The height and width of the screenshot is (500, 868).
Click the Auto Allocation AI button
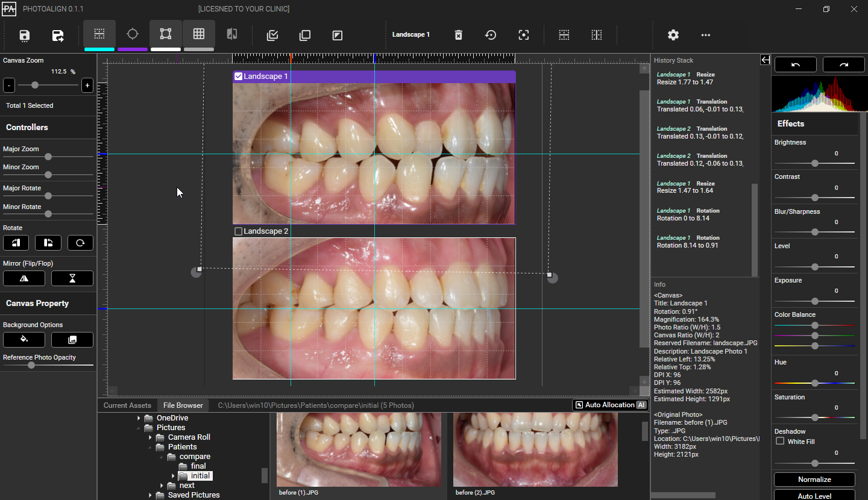click(610, 405)
